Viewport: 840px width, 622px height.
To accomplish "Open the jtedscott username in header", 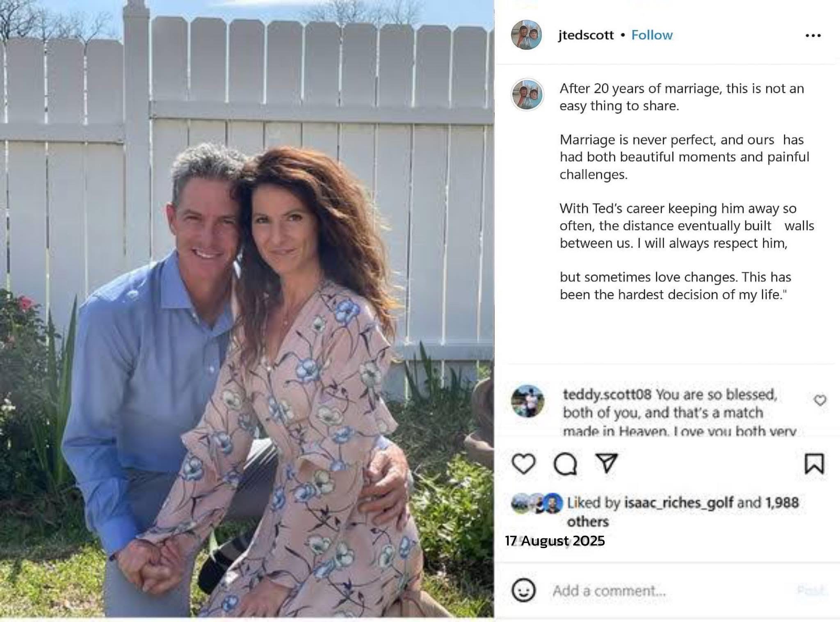I will [586, 35].
